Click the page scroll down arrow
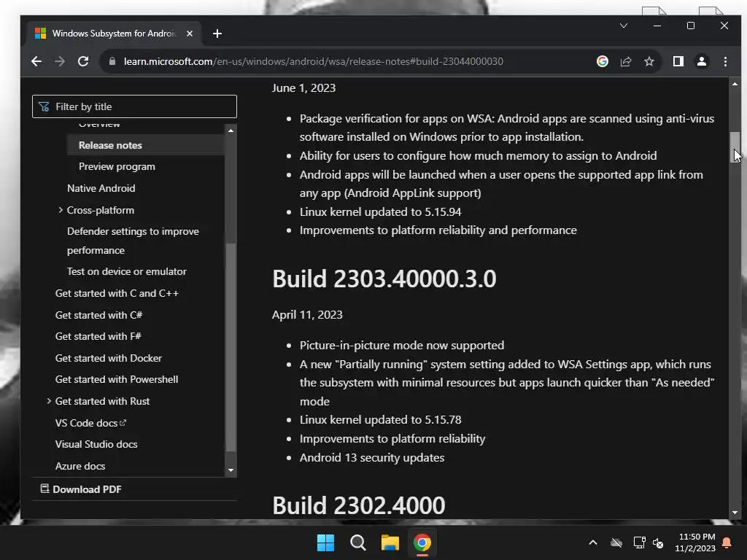747x560 pixels. pyautogui.click(x=735, y=513)
